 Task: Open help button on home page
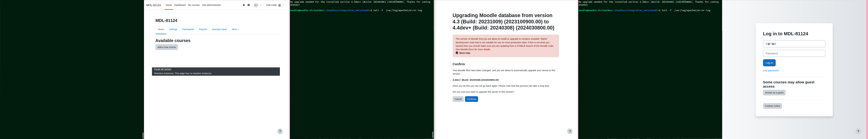[280, 132]
